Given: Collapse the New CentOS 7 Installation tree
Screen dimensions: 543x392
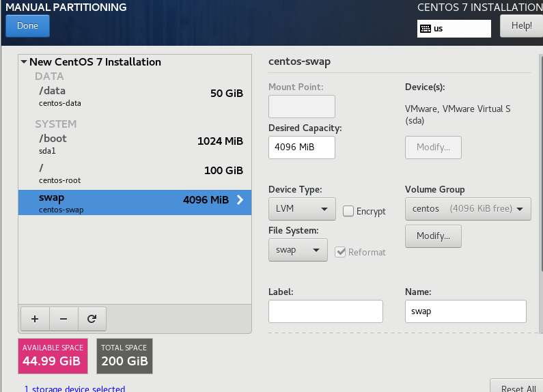Looking at the screenshot, I should point(24,62).
